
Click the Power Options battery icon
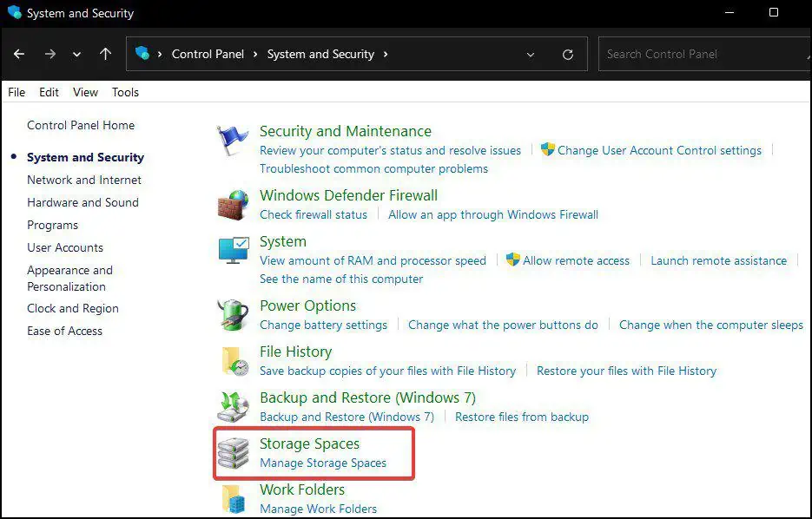coord(233,315)
